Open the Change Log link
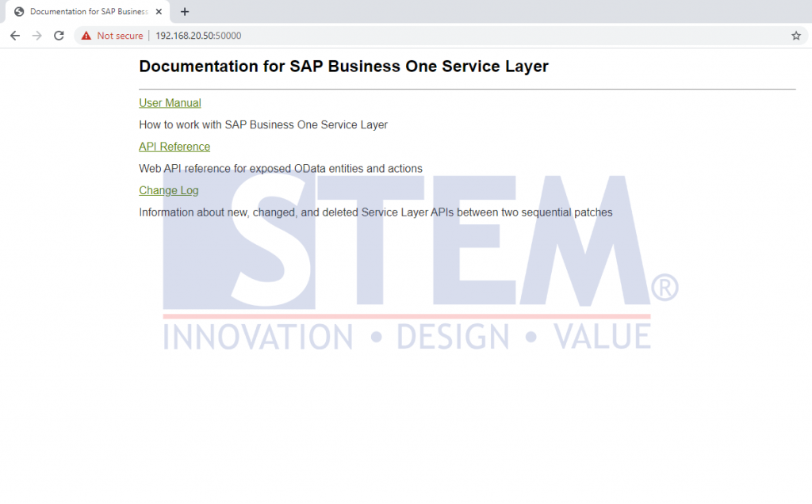Screen dimensions: 812x504 point(168,190)
